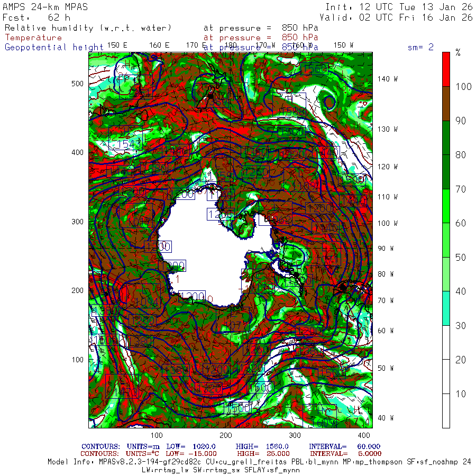This screenshot has width=476, height=476.
Task: Click the "70" colorbar tick label
Action: tap(461, 189)
